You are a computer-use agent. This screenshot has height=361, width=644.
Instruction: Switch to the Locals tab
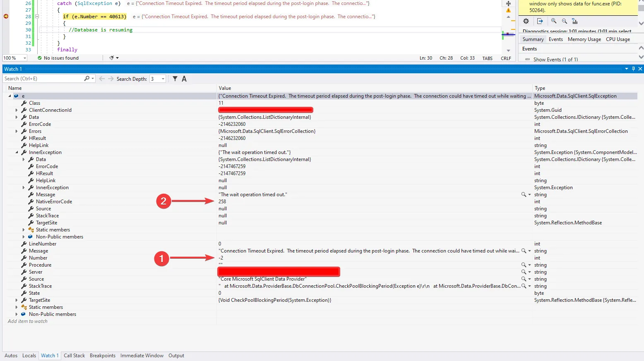point(29,356)
